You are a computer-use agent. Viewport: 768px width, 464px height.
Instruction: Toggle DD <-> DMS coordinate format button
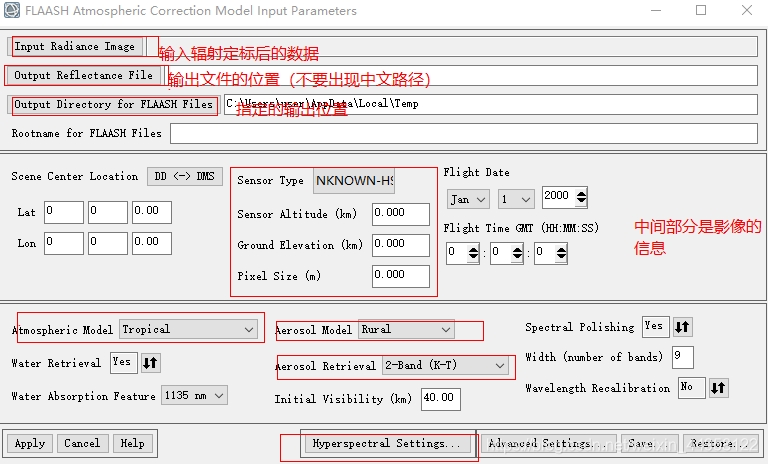pyautogui.click(x=185, y=176)
